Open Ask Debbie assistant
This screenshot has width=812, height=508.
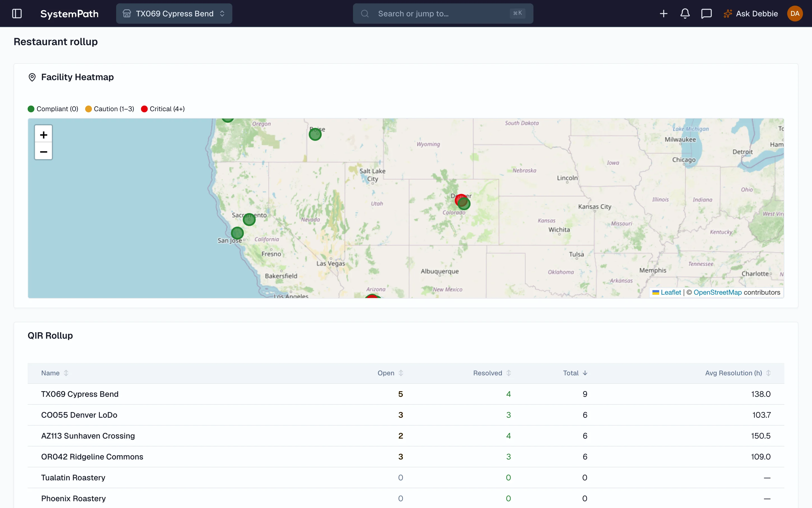pyautogui.click(x=751, y=14)
